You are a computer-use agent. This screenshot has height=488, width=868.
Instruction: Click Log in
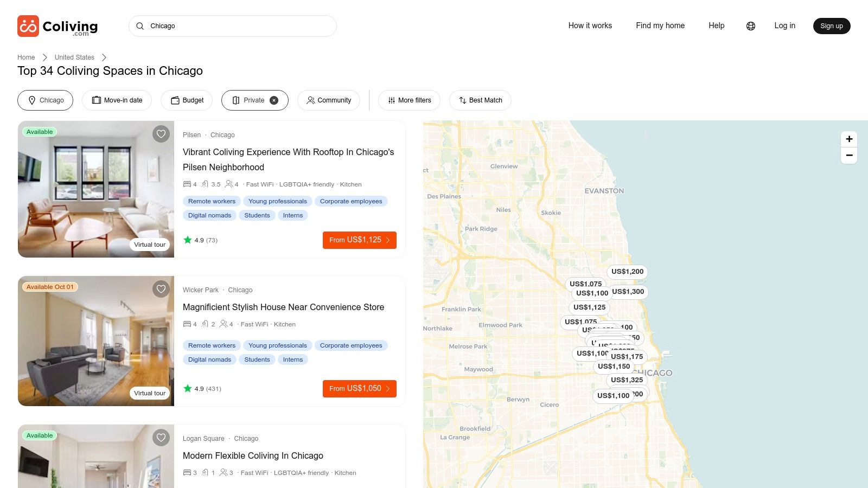(784, 25)
